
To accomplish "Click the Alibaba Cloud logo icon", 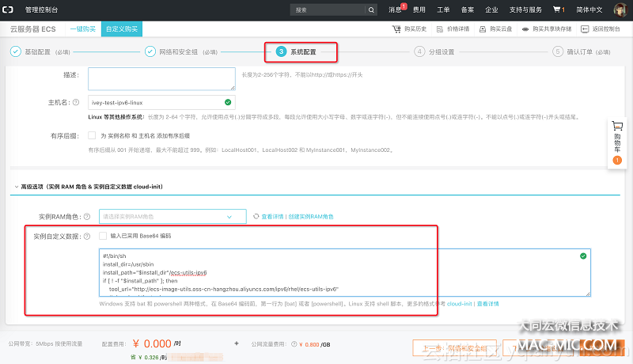I will [x=9, y=9].
